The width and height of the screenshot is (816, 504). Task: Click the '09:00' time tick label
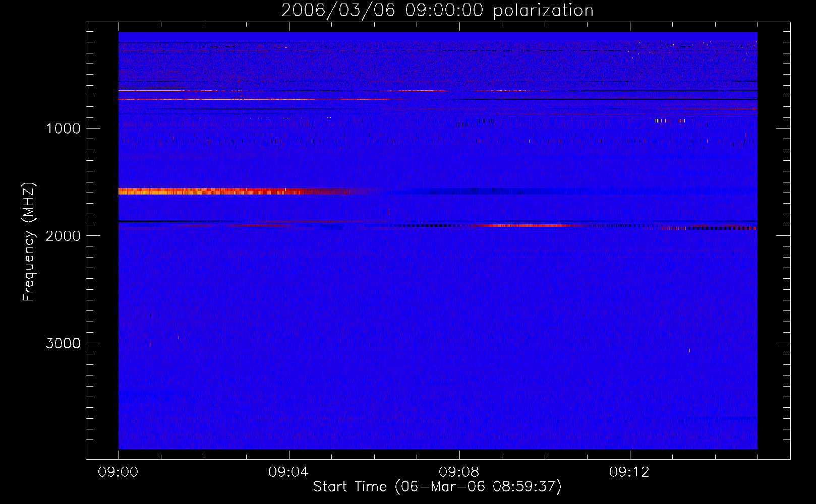[119, 472]
